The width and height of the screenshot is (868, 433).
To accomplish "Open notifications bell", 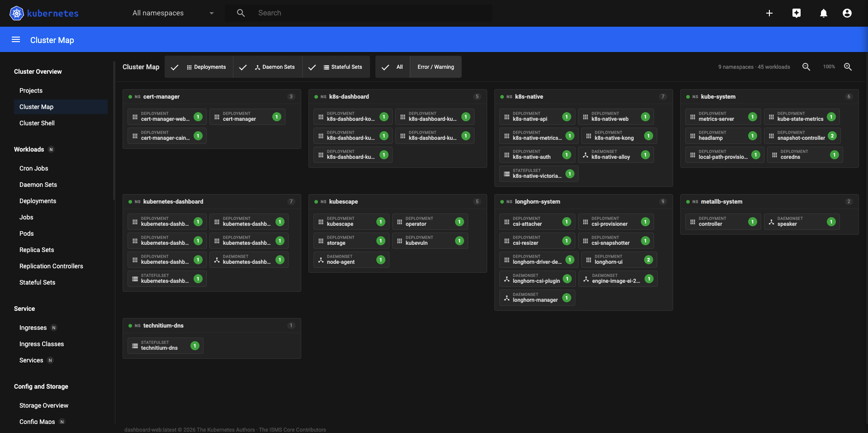I will 824,13.
